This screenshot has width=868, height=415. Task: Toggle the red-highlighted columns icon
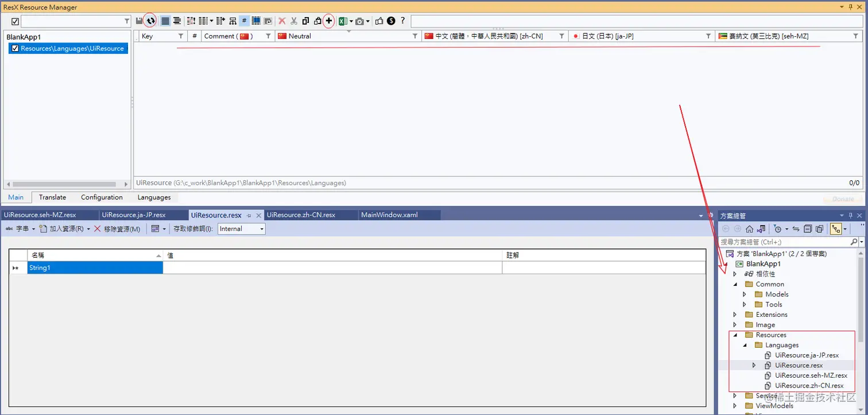(192, 21)
